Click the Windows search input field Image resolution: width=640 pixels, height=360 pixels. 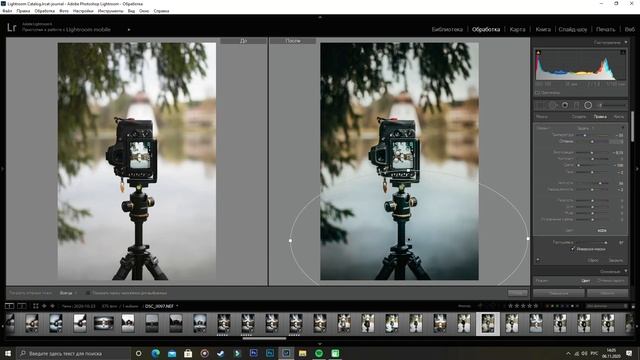pyautogui.click(x=73, y=353)
